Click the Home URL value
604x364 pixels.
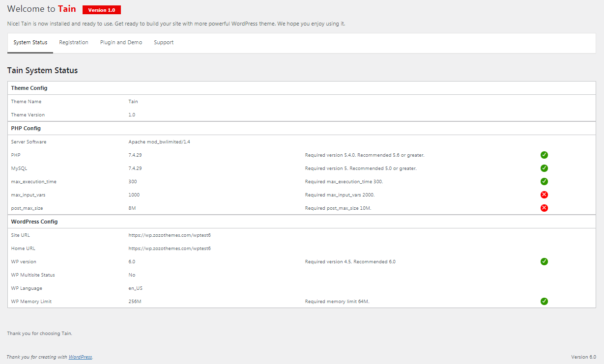click(170, 249)
